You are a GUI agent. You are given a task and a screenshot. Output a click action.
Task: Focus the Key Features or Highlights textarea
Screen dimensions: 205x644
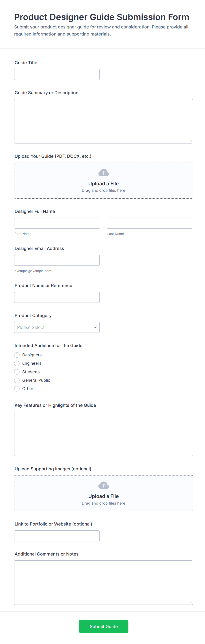point(103,434)
